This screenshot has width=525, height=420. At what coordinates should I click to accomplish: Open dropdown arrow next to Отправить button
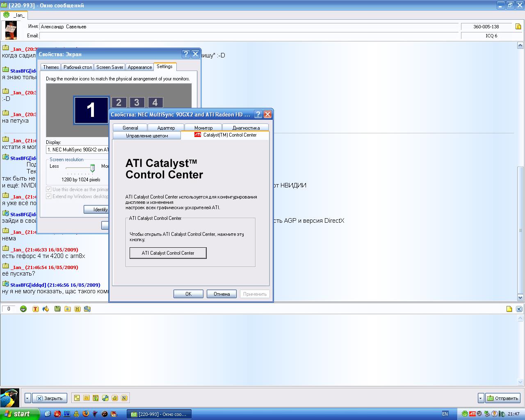(481, 398)
